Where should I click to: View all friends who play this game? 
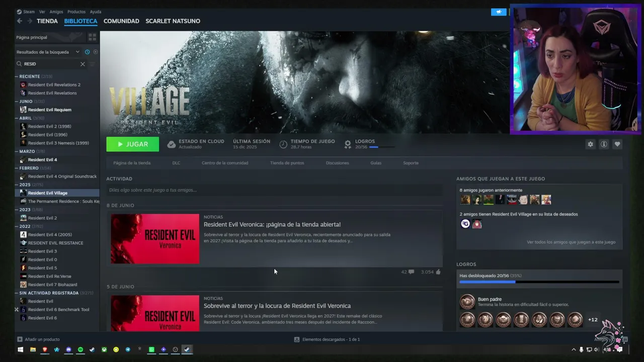pos(571,242)
